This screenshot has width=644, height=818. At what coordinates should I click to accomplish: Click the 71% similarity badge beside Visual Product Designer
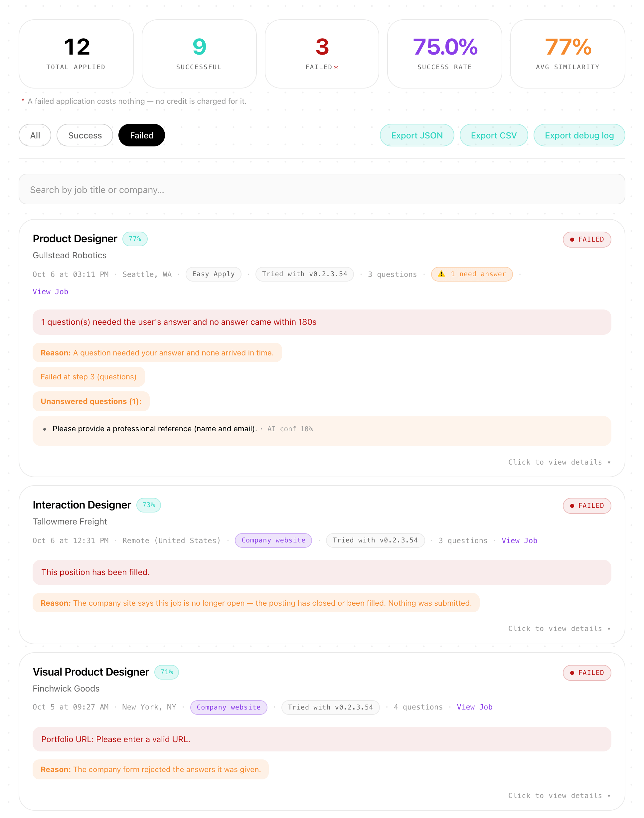167,672
